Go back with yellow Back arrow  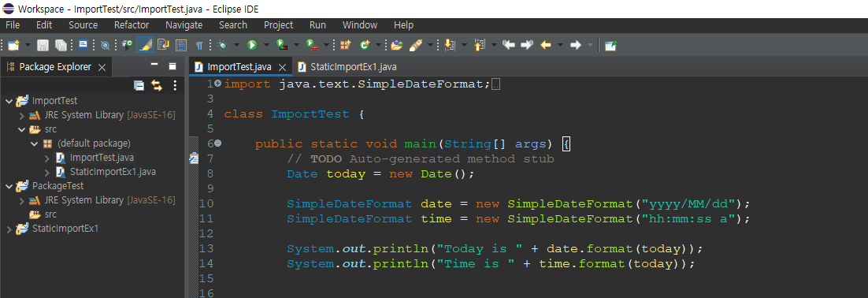546,46
